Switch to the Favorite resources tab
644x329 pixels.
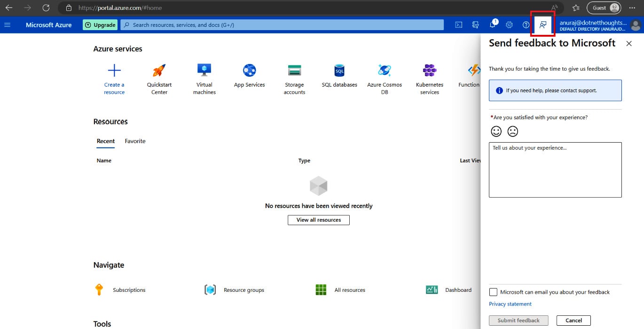[x=135, y=141]
